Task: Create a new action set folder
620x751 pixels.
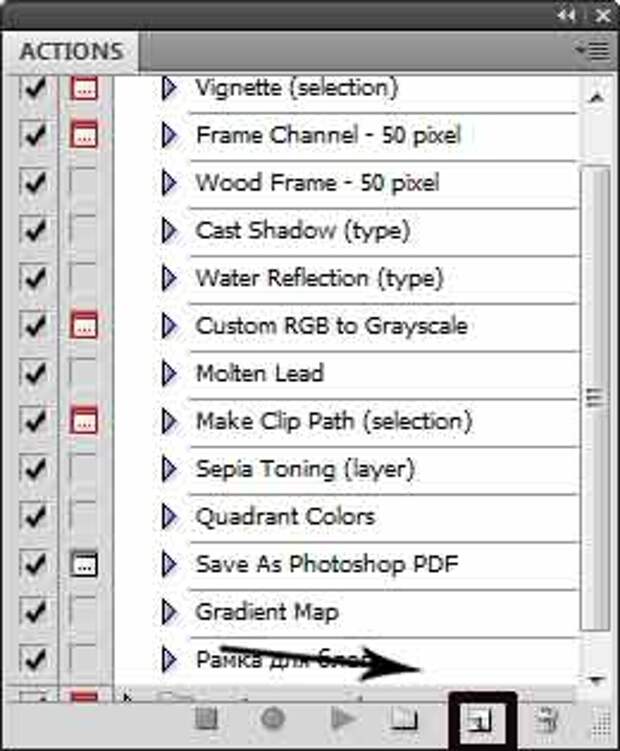Action: click(x=405, y=719)
